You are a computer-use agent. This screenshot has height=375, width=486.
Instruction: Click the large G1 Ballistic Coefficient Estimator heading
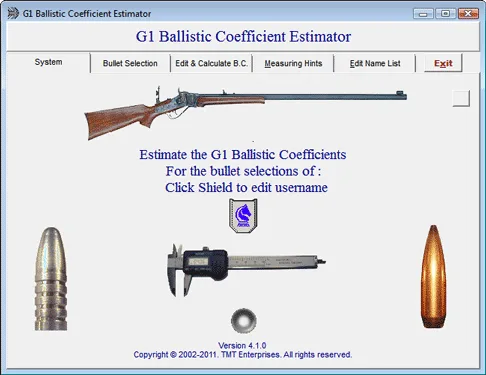tap(243, 36)
